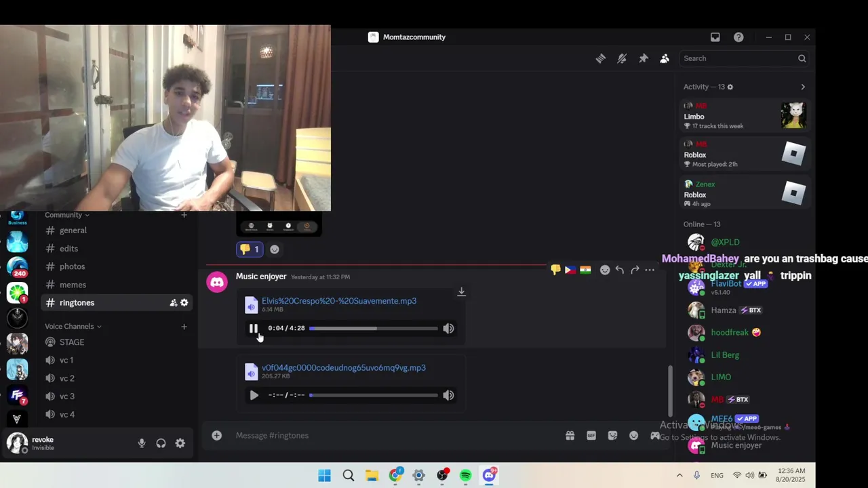Add a reaction next to the thumbs down count
This screenshot has width=868, height=488.
coord(275,249)
